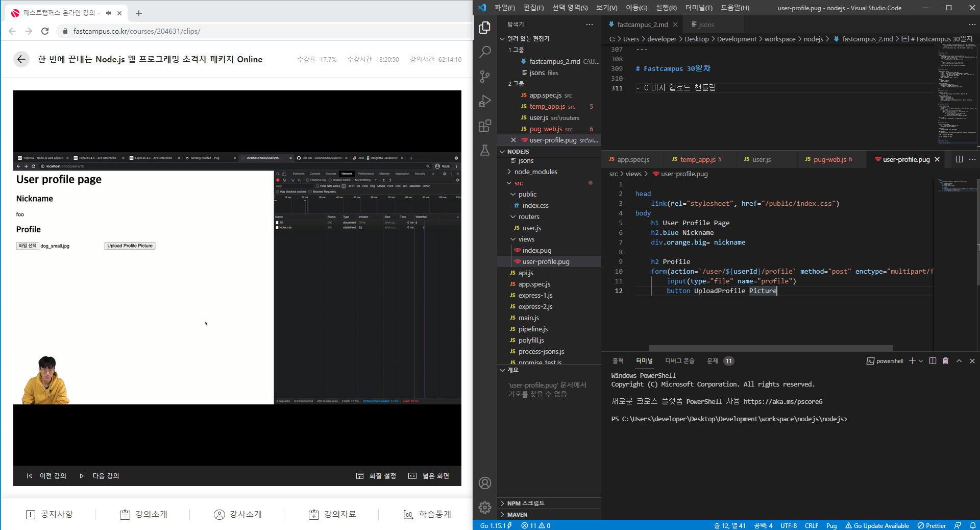Open the Search view in VS Code
The image size is (980, 530).
tap(485, 52)
